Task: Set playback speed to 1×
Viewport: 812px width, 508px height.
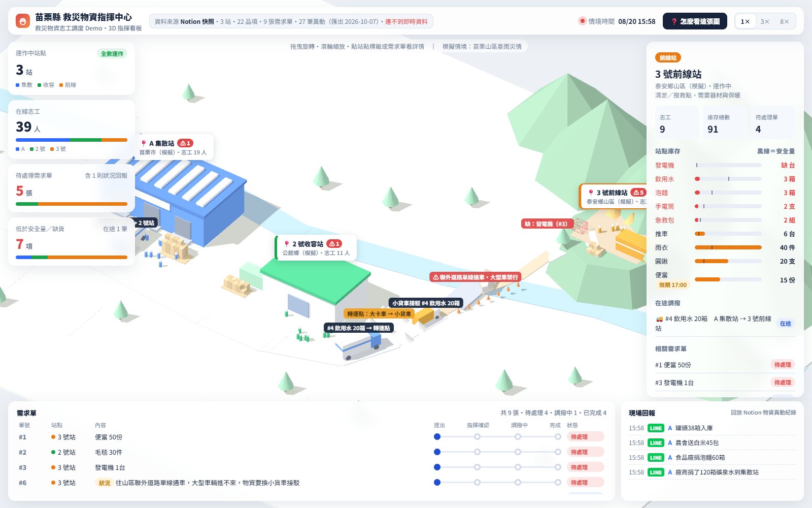Action: pyautogui.click(x=745, y=21)
